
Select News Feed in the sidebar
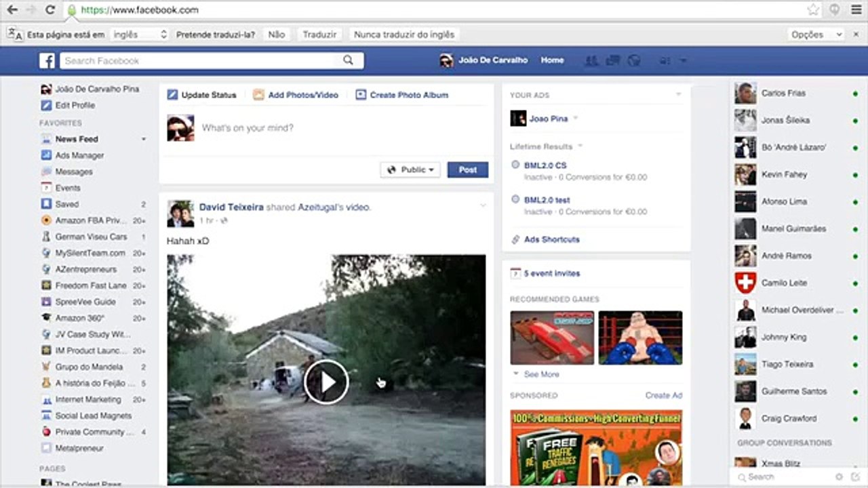(x=77, y=139)
